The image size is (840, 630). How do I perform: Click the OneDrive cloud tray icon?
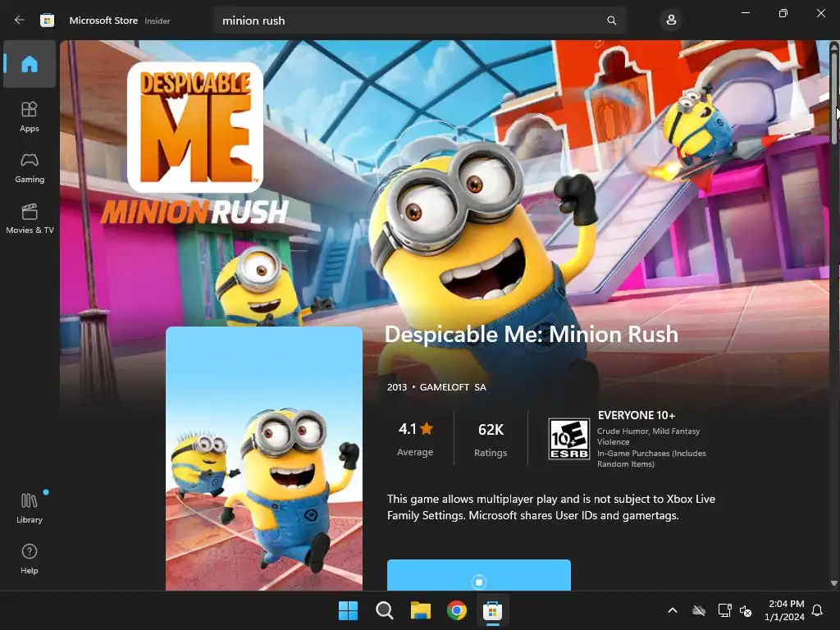(699, 610)
